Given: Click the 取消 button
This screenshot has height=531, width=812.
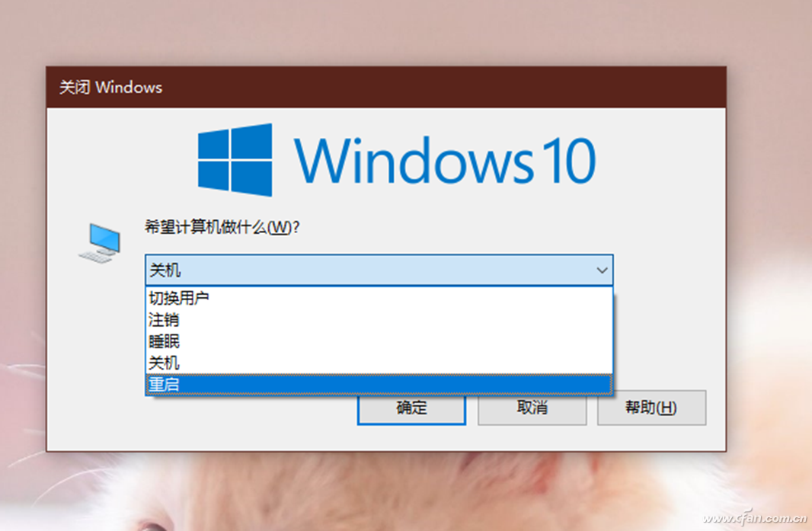Looking at the screenshot, I should pos(532,408).
